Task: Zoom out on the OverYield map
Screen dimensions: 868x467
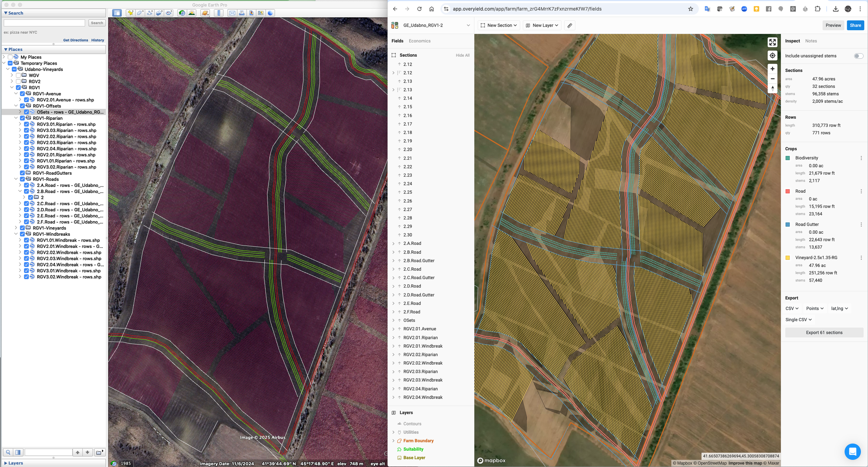Action: click(772, 79)
